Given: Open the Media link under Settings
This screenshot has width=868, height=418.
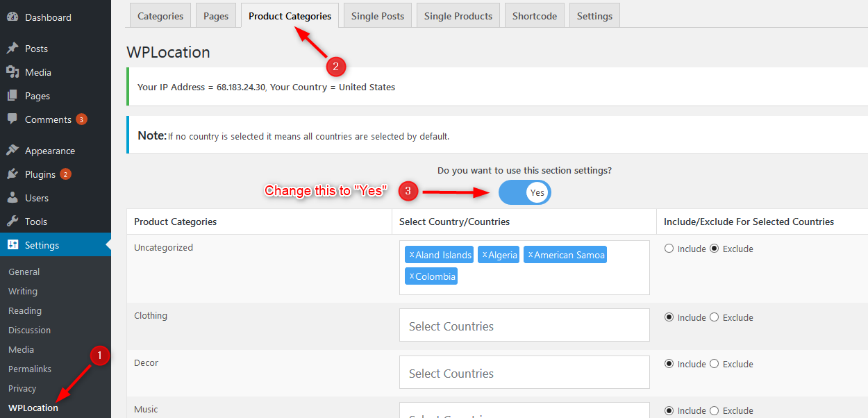Looking at the screenshot, I should pyautogui.click(x=22, y=349).
